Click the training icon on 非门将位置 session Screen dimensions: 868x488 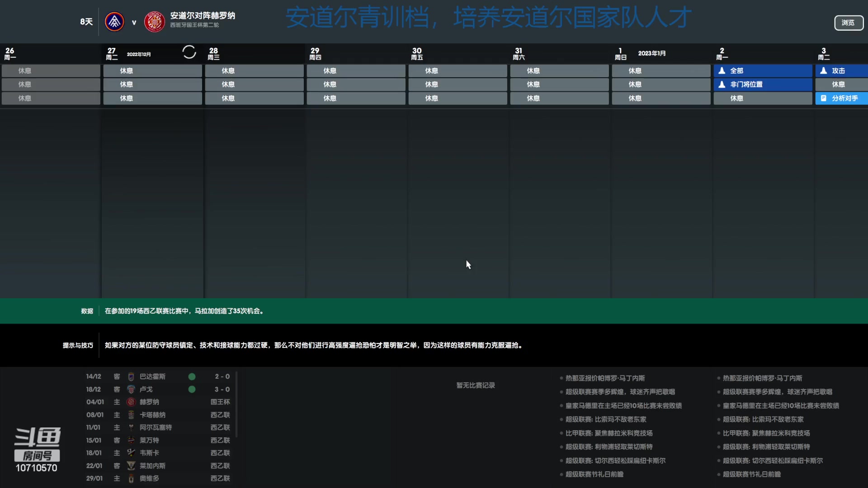(722, 84)
